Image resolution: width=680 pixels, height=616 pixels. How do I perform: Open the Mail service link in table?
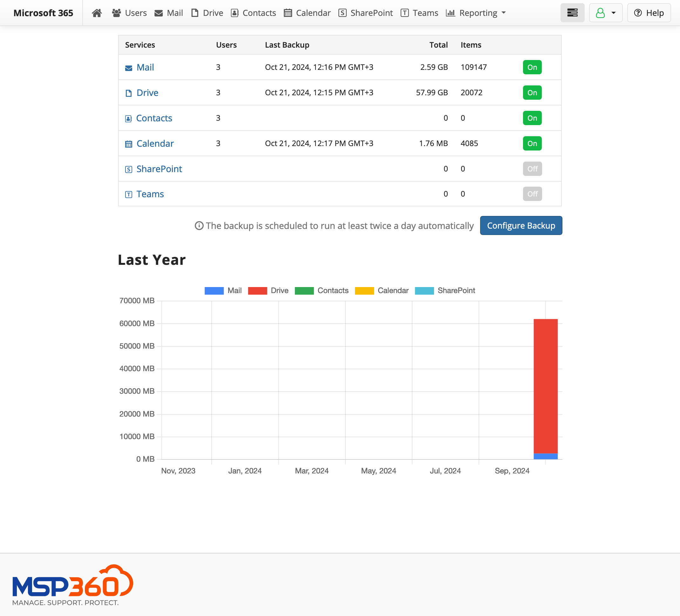(145, 67)
